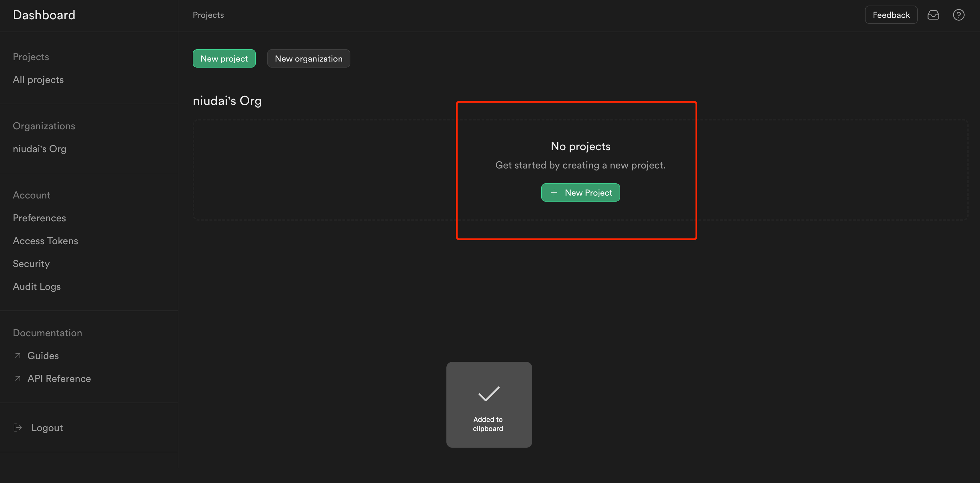Open the Feedback button
980x483 pixels.
coord(891,15)
